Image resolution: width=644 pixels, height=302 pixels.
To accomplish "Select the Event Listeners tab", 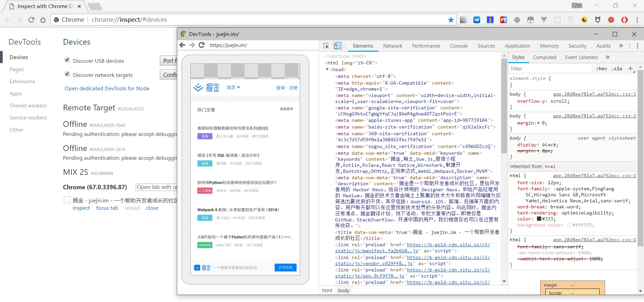I will [x=581, y=57].
